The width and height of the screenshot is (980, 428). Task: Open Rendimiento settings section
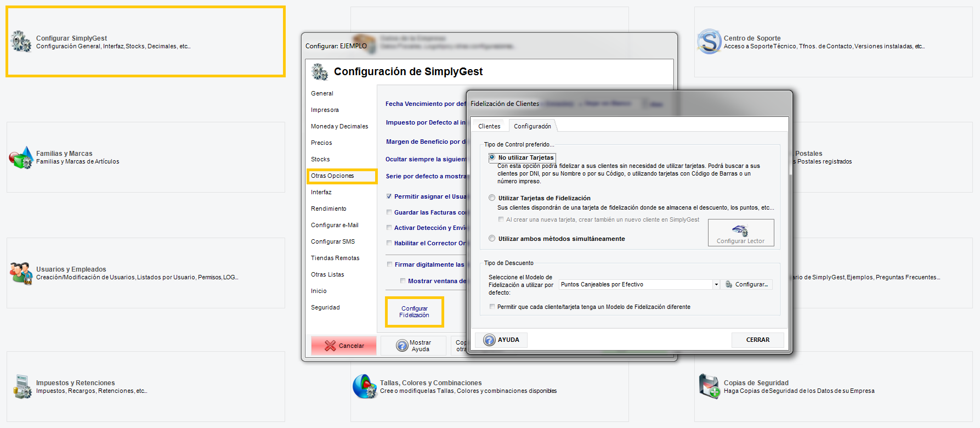328,209
